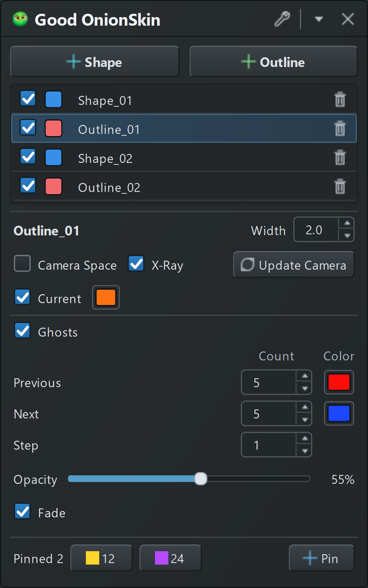The image size is (368, 588).
Task: Open the orange Current color swatch
Action: pyautogui.click(x=106, y=298)
